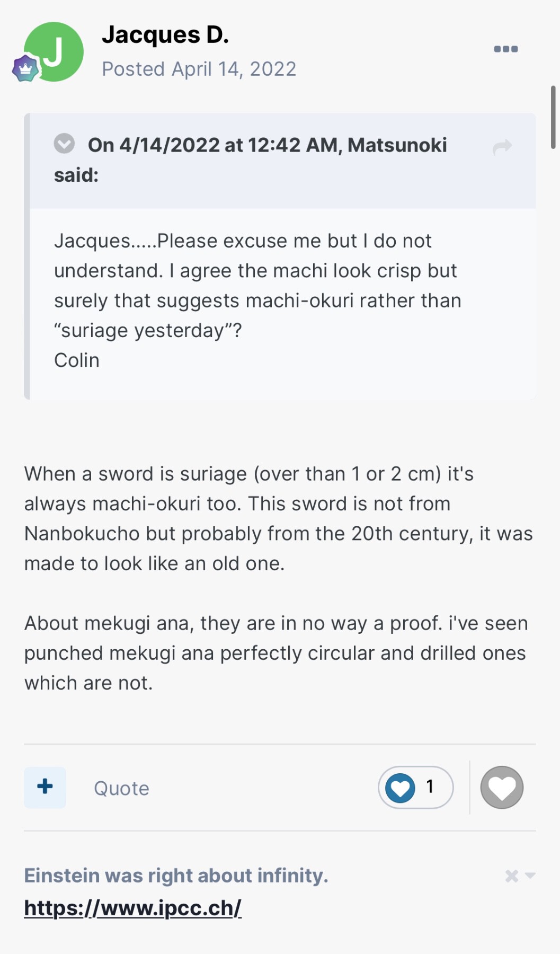Screen dimensions: 560x954
Task: View who reacted with the blue heart
Action: [400, 788]
